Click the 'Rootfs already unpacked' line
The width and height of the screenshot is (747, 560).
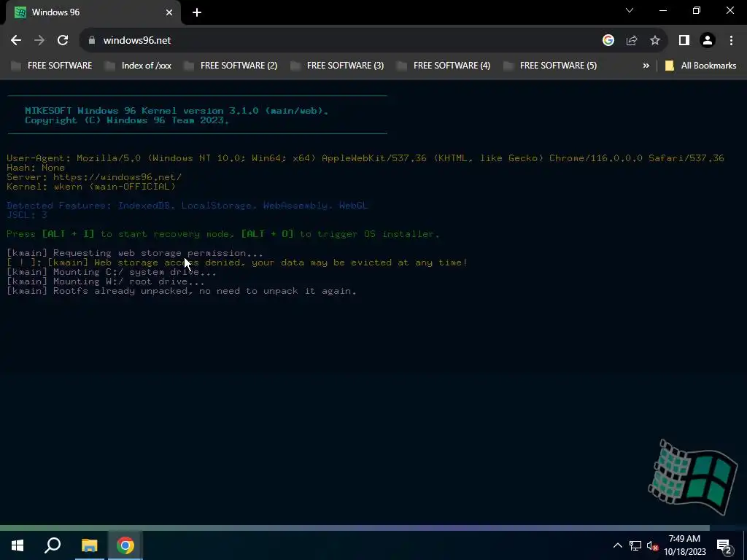(182, 291)
